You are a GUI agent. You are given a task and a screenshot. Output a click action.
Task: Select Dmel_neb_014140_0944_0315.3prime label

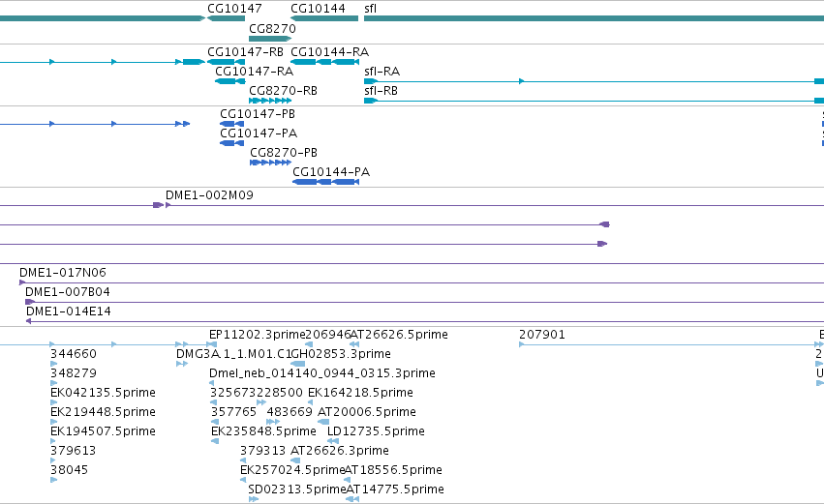click(322, 373)
